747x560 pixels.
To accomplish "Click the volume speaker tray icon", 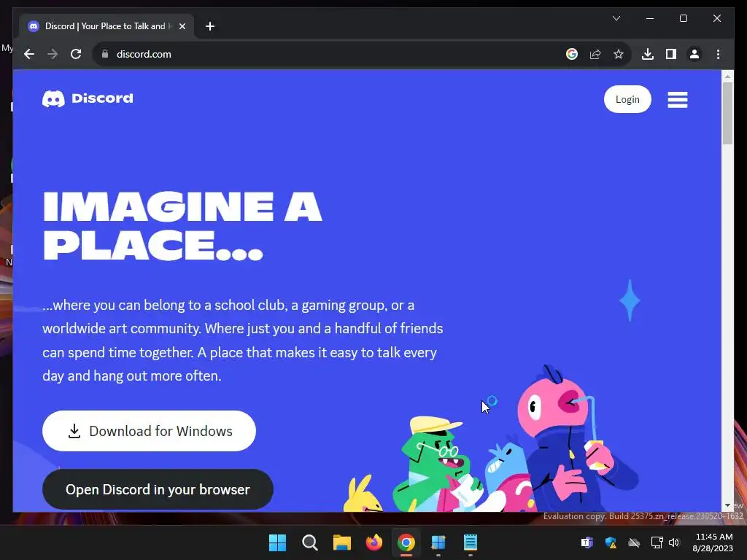I will [673, 542].
